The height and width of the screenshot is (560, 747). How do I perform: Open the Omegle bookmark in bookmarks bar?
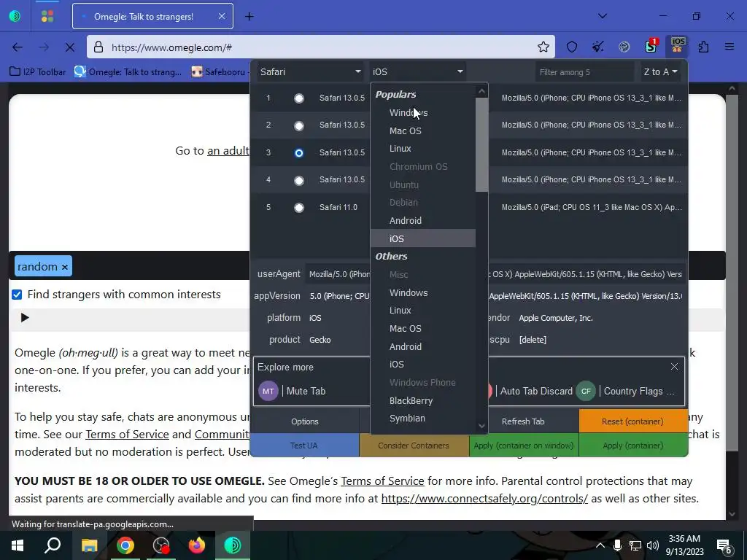(x=128, y=72)
